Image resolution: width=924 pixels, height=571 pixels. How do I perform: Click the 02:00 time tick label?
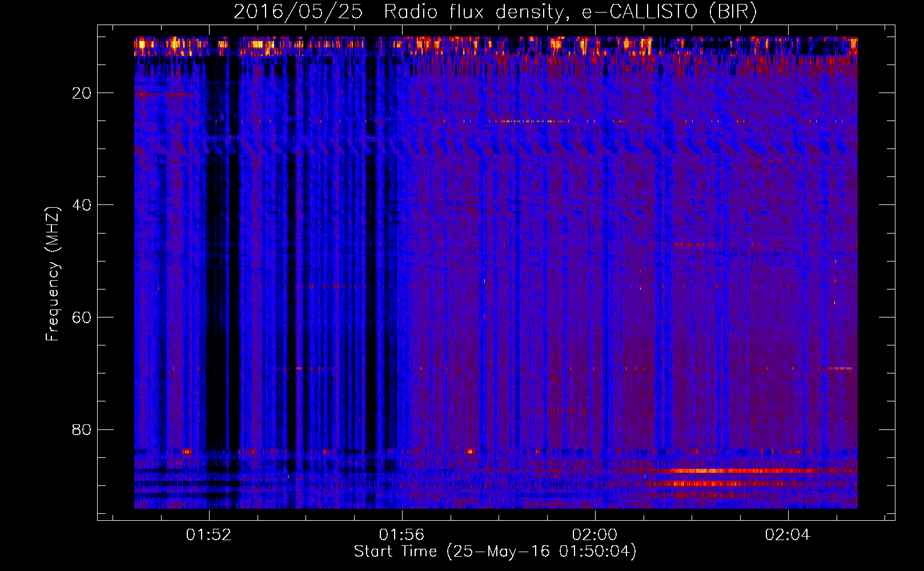595,534
